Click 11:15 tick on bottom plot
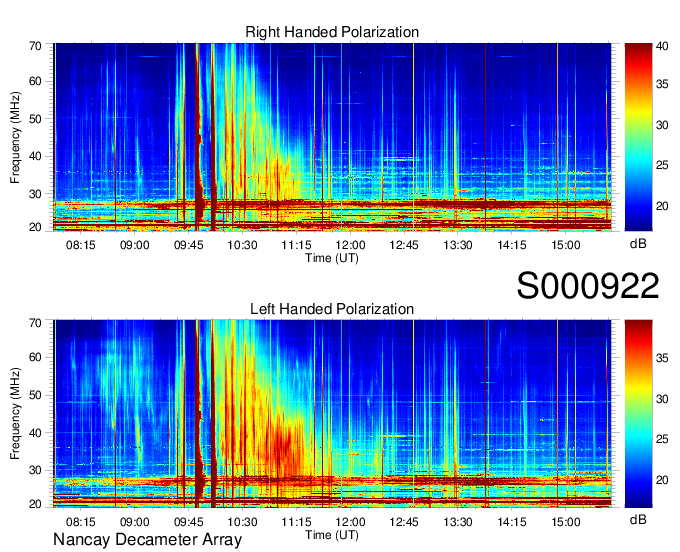The height and width of the screenshot is (552, 680). pyautogui.click(x=296, y=522)
